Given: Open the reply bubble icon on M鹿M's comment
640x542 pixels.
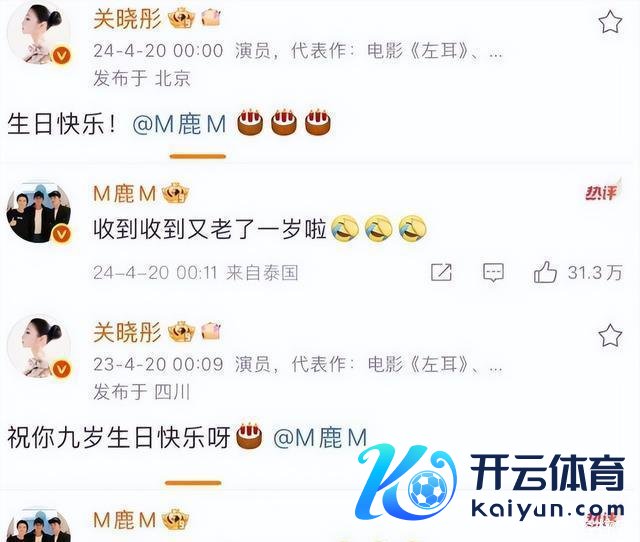Looking at the screenshot, I should coord(493,273).
